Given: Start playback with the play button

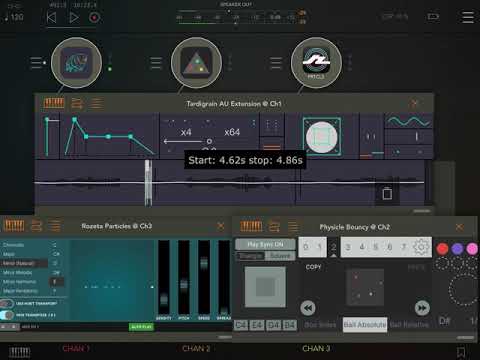Looking at the screenshot, I should click(74, 17).
